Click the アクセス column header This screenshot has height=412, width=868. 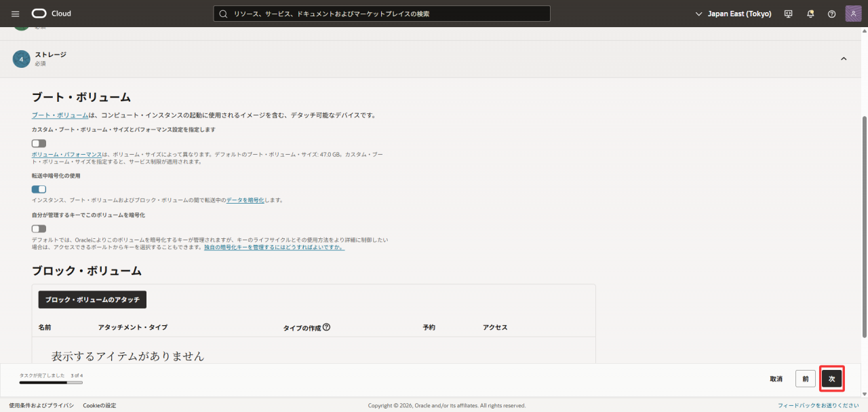(x=495, y=327)
